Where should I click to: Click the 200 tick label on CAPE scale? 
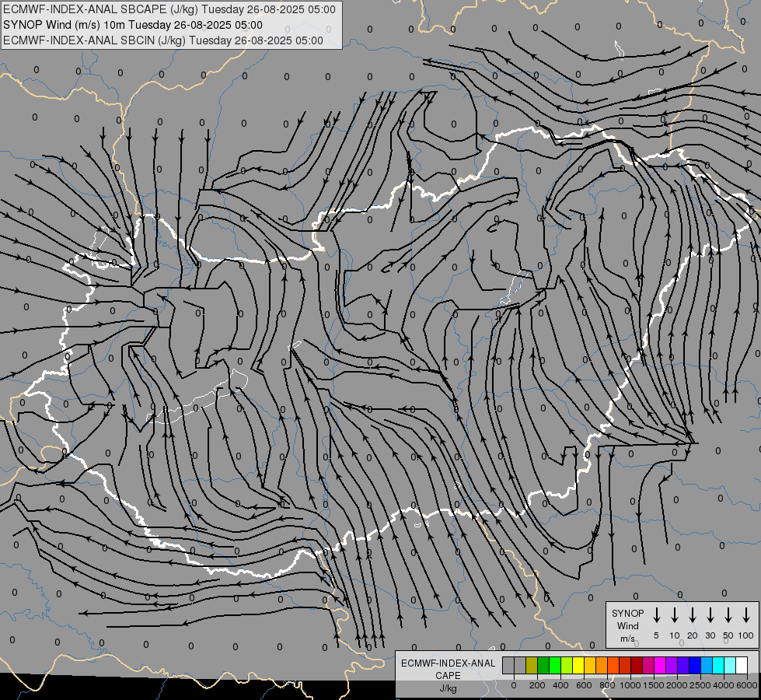pos(537,685)
